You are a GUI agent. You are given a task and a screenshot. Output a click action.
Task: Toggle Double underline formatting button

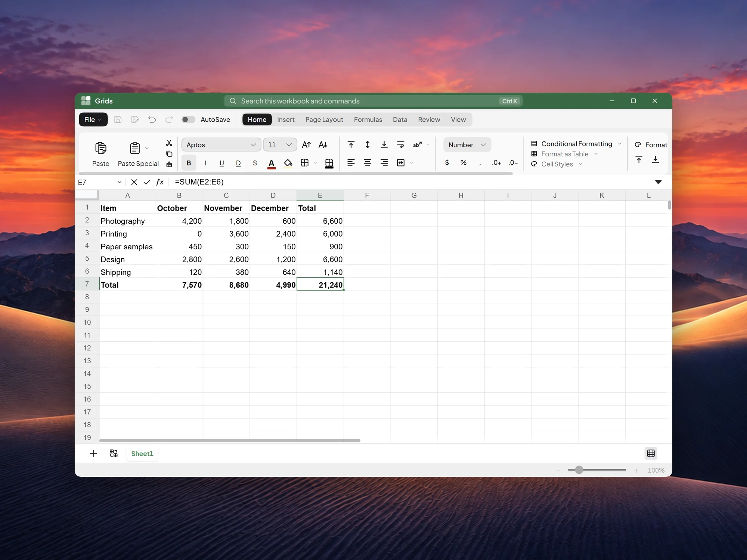[x=238, y=163]
